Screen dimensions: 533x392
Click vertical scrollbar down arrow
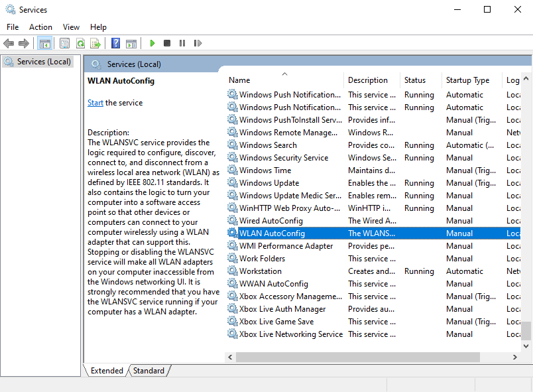[x=526, y=346]
